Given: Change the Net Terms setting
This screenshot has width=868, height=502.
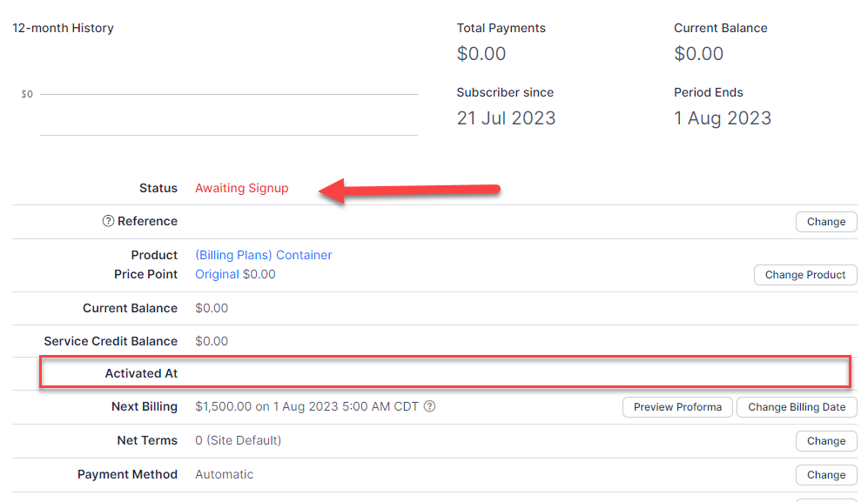Looking at the screenshot, I should [x=825, y=441].
